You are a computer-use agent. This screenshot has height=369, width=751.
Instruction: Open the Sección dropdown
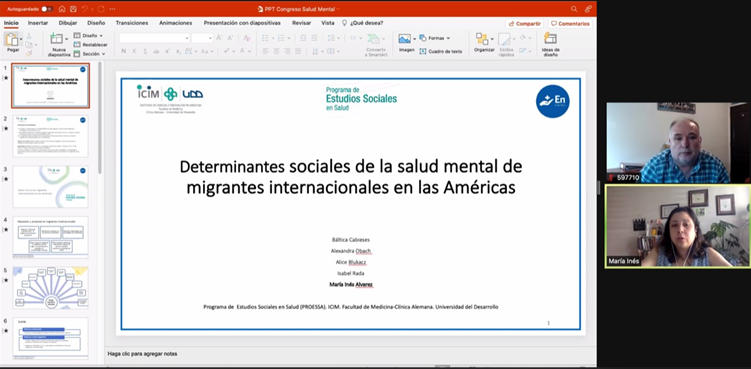click(x=90, y=54)
